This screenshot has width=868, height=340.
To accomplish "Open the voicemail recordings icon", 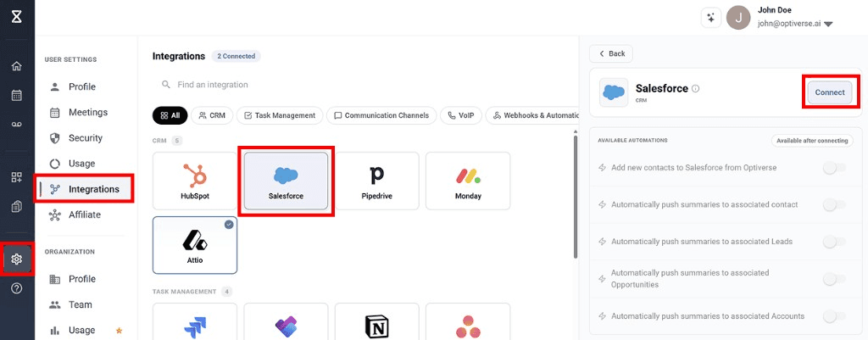I will tap(17, 125).
